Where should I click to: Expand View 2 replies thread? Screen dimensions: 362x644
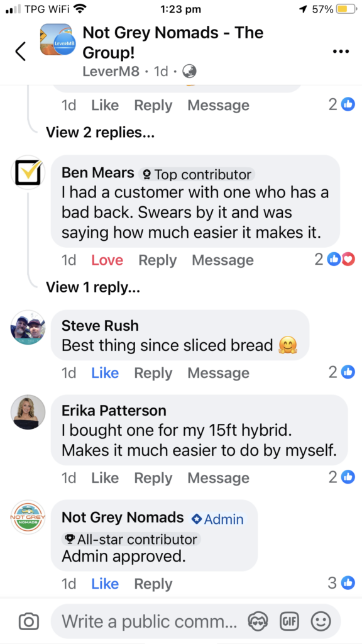click(x=100, y=132)
